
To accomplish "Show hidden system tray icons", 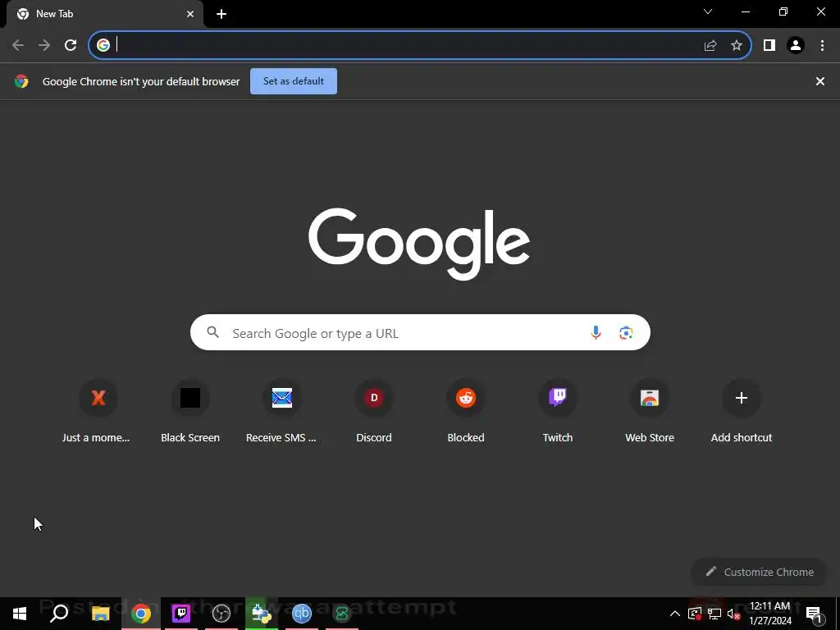I will click(x=675, y=614).
